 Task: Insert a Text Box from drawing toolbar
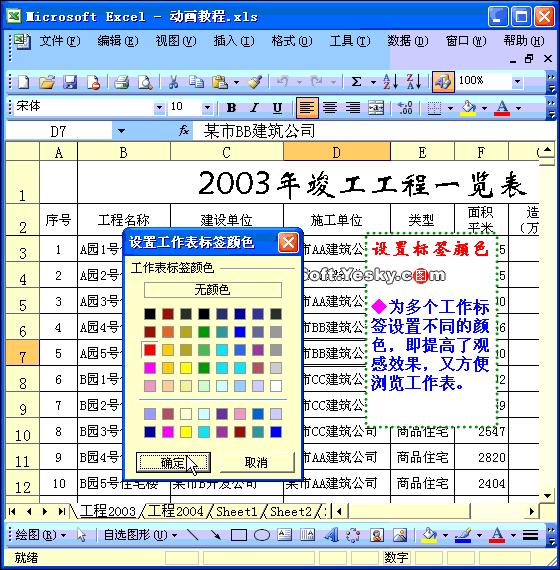click(x=285, y=535)
